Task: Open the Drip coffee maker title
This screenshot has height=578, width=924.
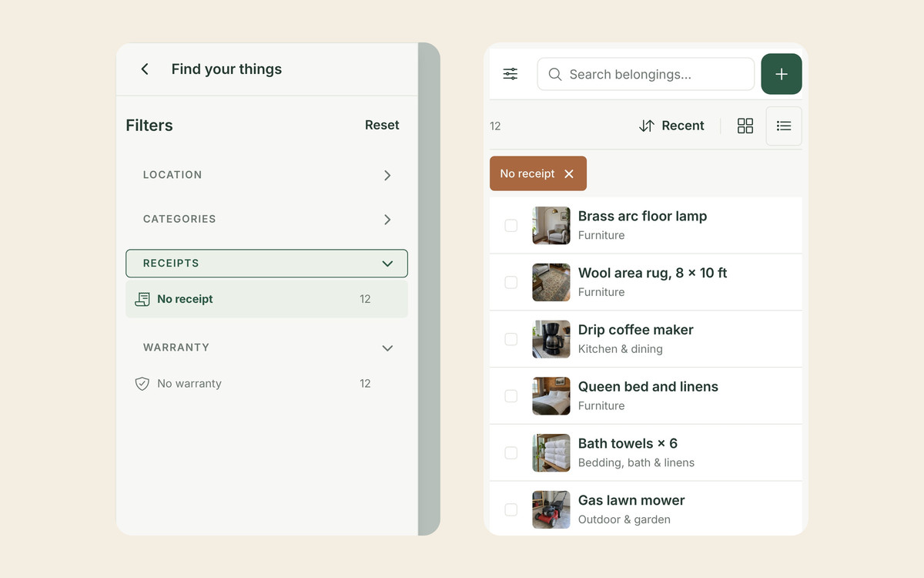Action: pyautogui.click(x=636, y=330)
